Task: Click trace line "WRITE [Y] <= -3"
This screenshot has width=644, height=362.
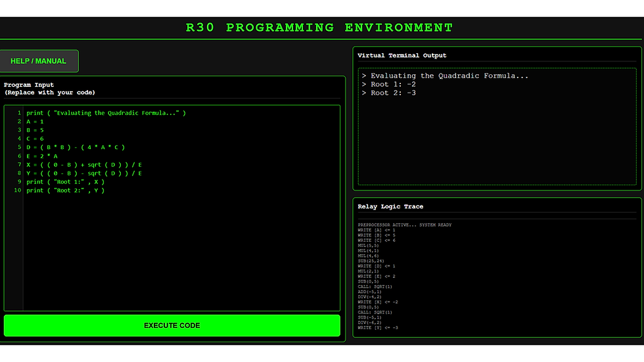Action: tap(377, 328)
